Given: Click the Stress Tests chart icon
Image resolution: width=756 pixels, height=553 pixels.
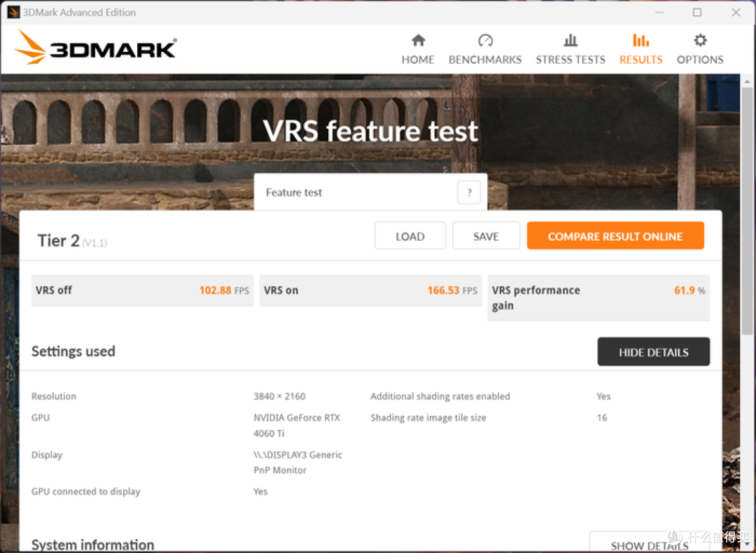Looking at the screenshot, I should click(x=570, y=40).
